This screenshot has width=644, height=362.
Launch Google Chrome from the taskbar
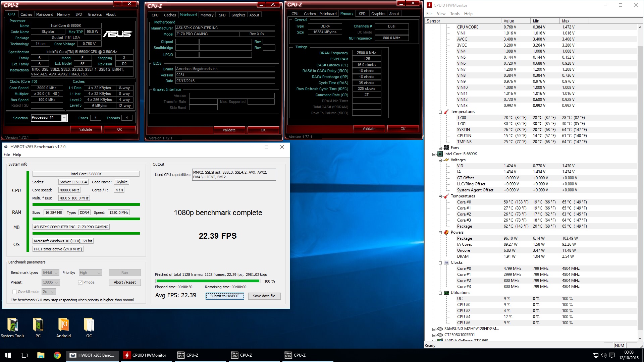point(57,355)
